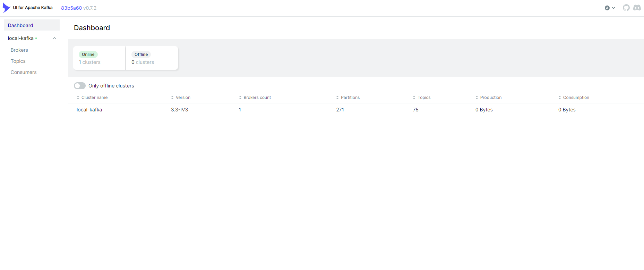Sort table by Topics column
This screenshot has height=270, width=644.
424,98
